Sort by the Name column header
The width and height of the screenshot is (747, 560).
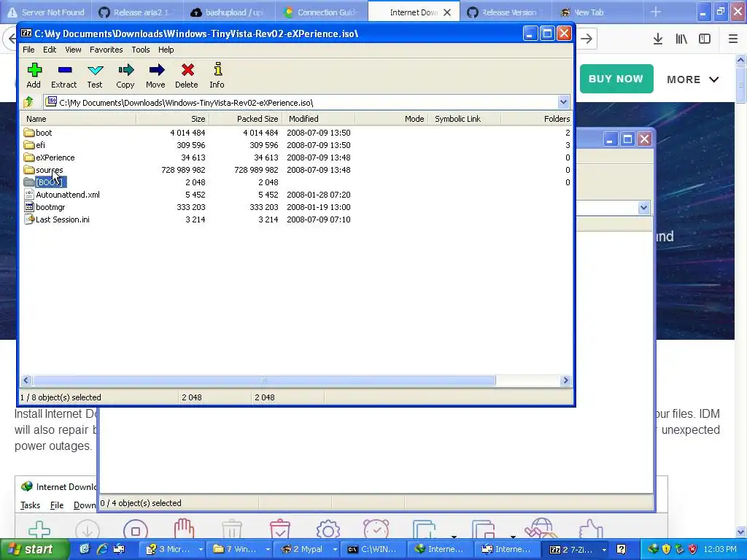pos(78,119)
